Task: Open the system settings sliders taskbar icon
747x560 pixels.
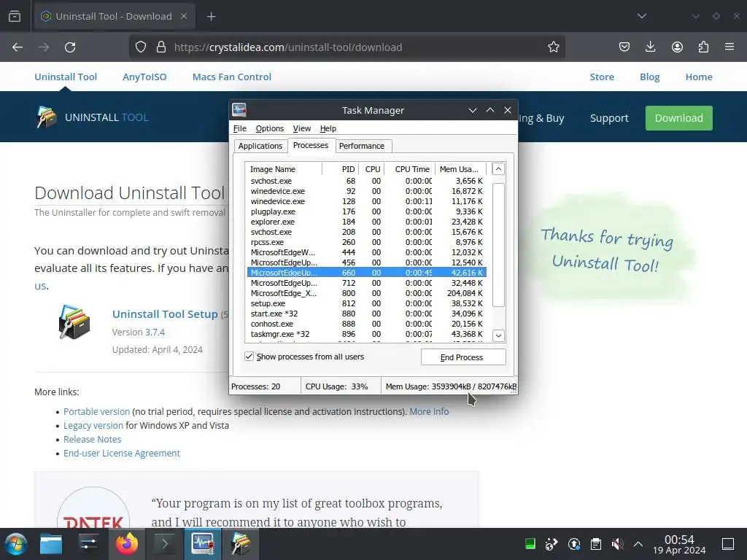Action: coord(88,544)
